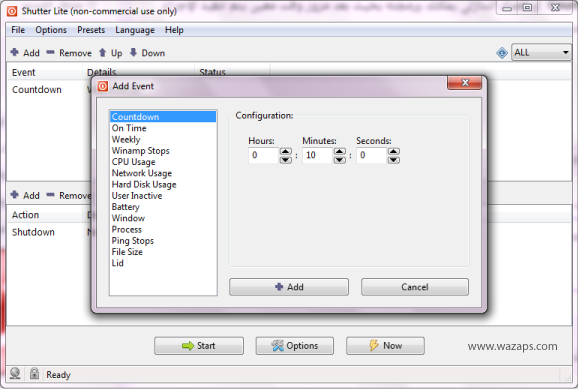Click the Hours input field
Image resolution: width=578 pixels, height=389 pixels.
point(264,155)
